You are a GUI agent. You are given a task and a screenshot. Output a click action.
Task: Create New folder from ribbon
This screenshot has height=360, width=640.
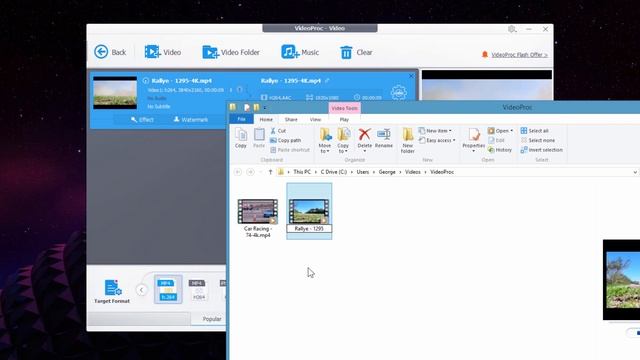click(x=407, y=140)
